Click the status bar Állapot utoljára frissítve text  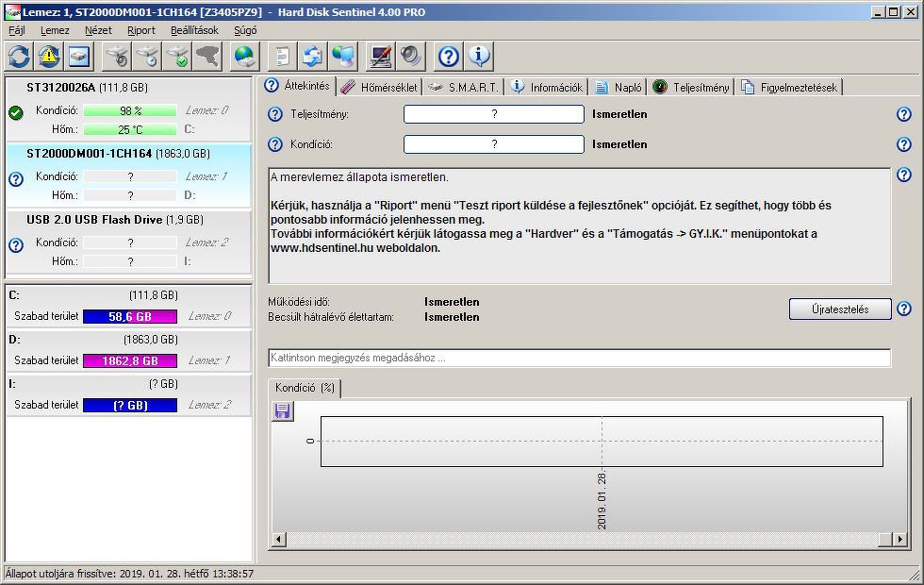tap(130, 574)
